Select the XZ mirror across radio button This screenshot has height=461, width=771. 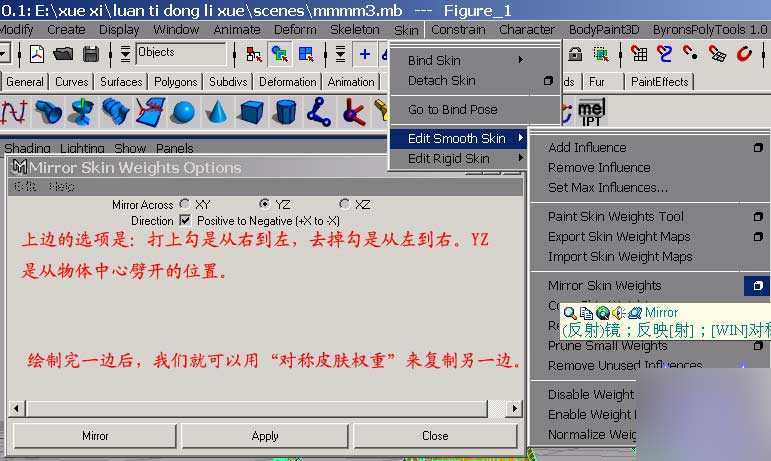pos(344,203)
